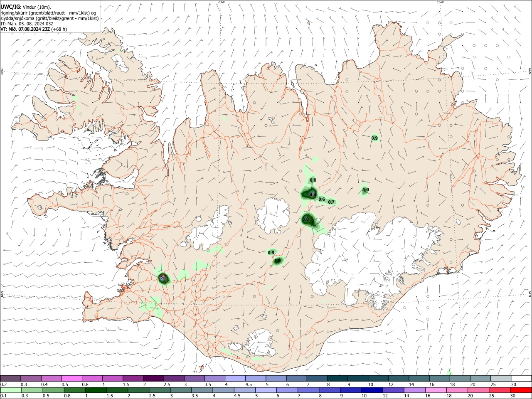Click the 1.6 precipitation value label
This screenshot has width=532, height=399.
(278, 261)
